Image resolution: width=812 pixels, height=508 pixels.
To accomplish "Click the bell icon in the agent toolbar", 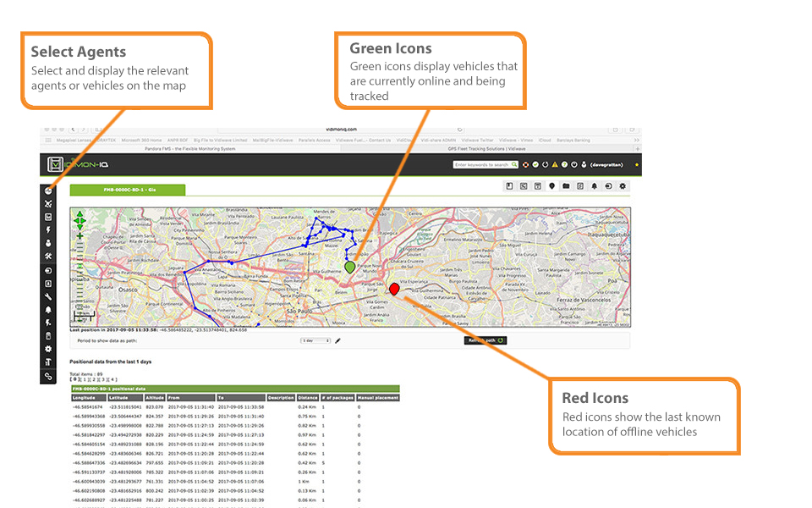I will (x=595, y=185).
